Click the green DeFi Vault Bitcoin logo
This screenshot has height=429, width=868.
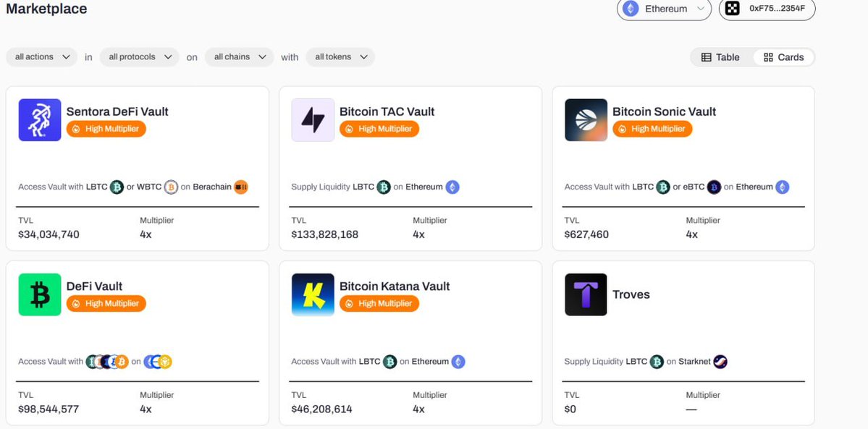tap(40, 294)
